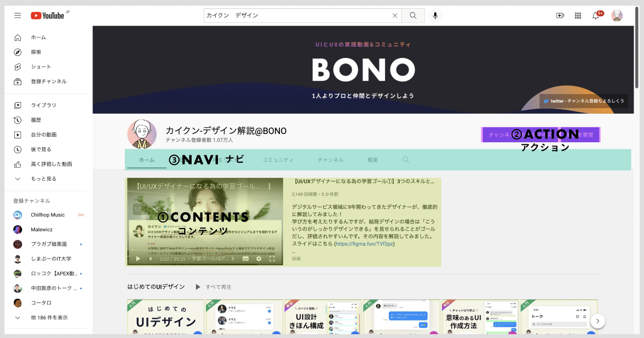Search within the channel icon

click(x=406, y=160)
